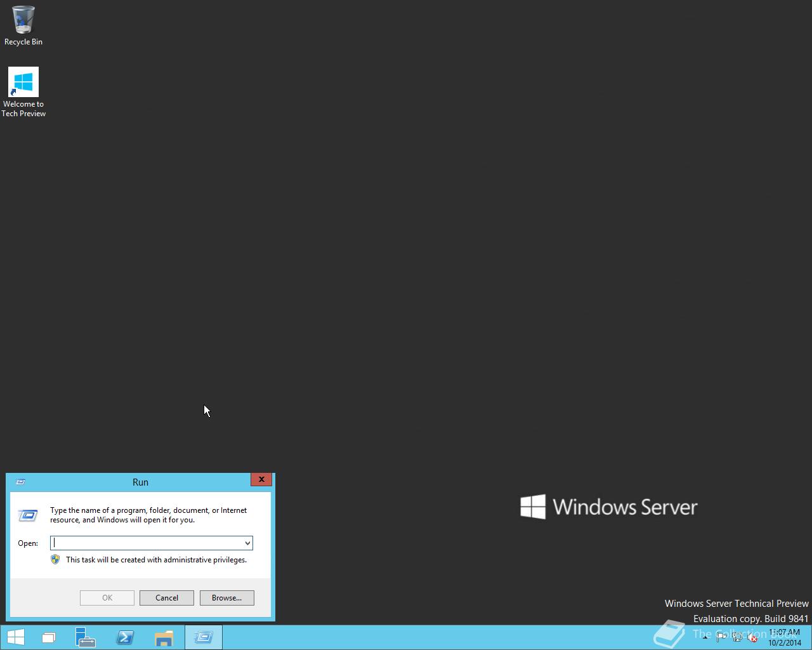Launch Server Manager from the taskbar
Viewport: 812px width, 650px height.
click(x=85, y=637)
